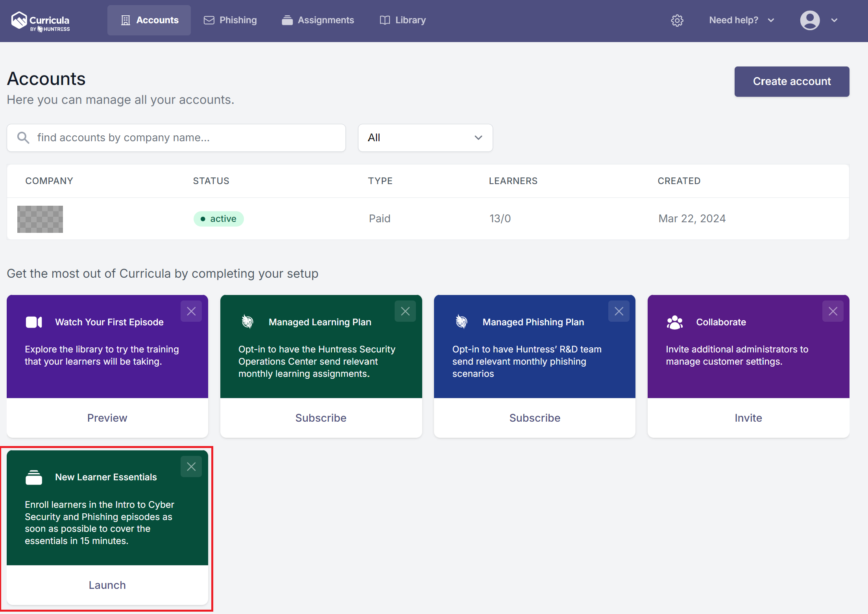The image size is (868, 614).
Task: Open the All filter dropdown
Action: 425,138
